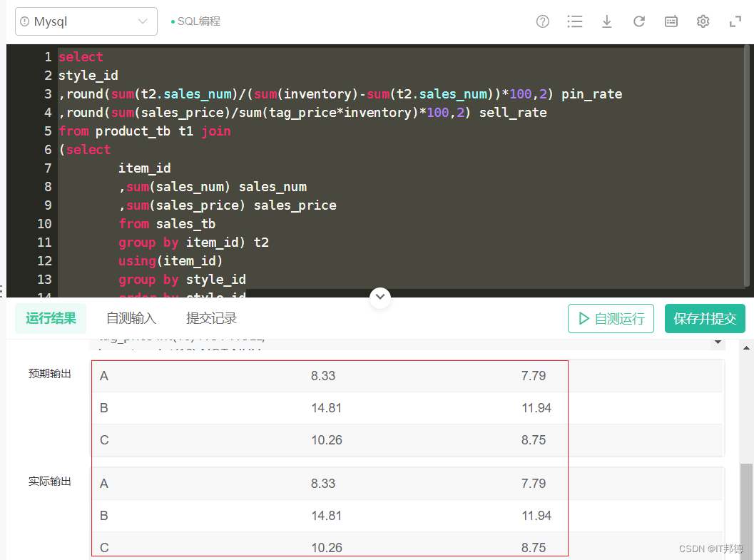Click code line 10 'from sales_tb'
The width and height of the screenshot is (754, 560).
tap(167, 224)
